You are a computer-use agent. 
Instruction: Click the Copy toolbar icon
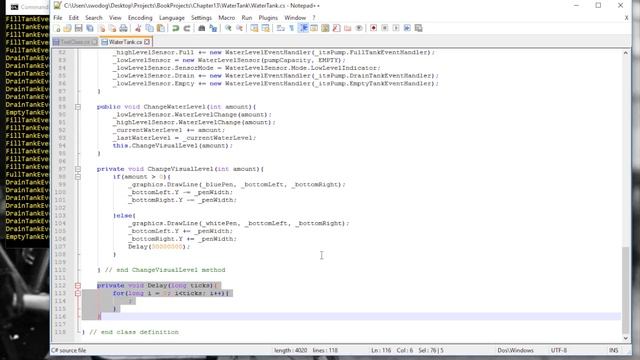[150, 28]
